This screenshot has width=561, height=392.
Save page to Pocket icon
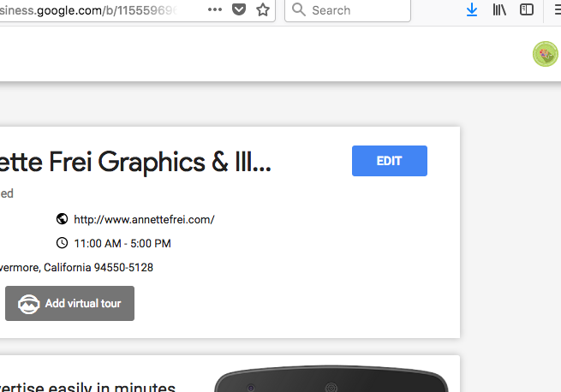tap(239, 9)
